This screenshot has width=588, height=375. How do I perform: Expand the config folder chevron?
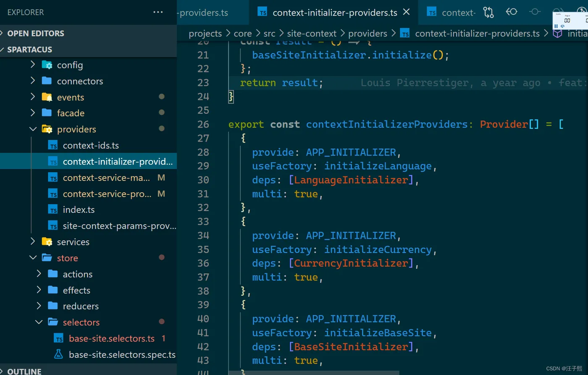tap(33, 65)
